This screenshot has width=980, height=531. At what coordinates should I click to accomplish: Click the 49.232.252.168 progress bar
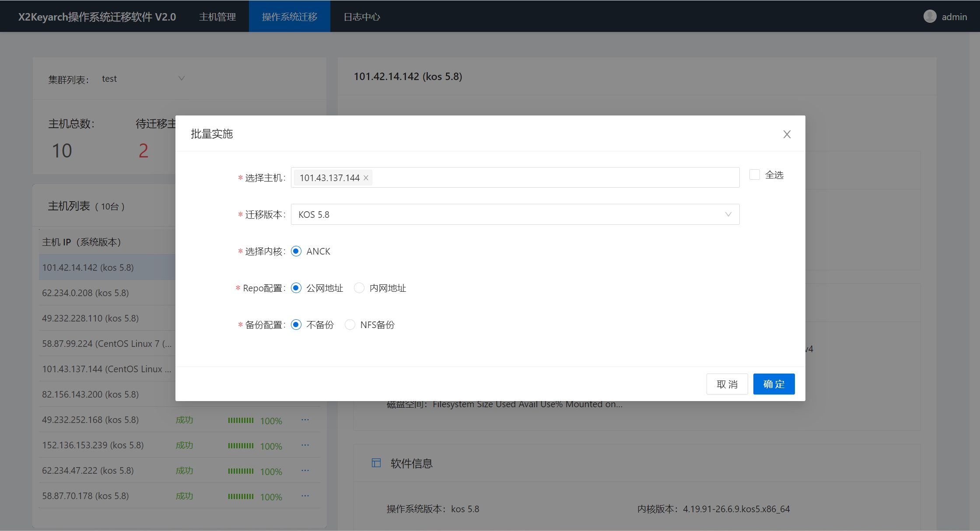click(241, 420)
